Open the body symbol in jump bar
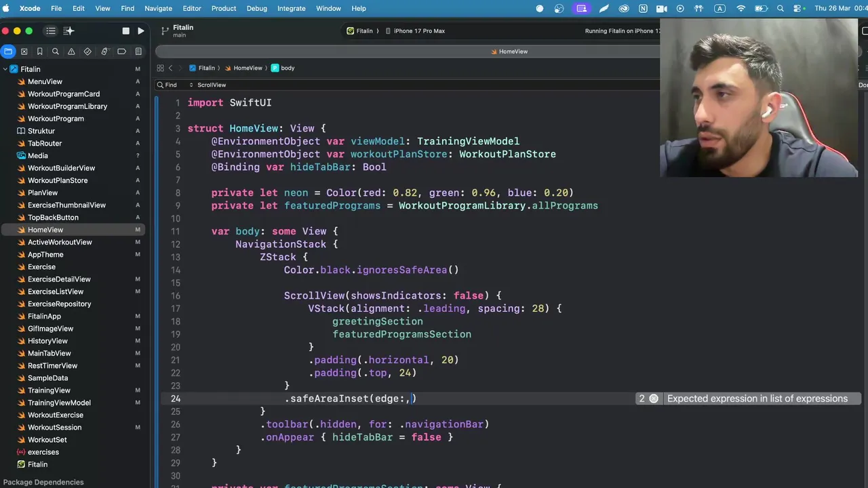Viewport: 868px width, 488px height. 283,68
